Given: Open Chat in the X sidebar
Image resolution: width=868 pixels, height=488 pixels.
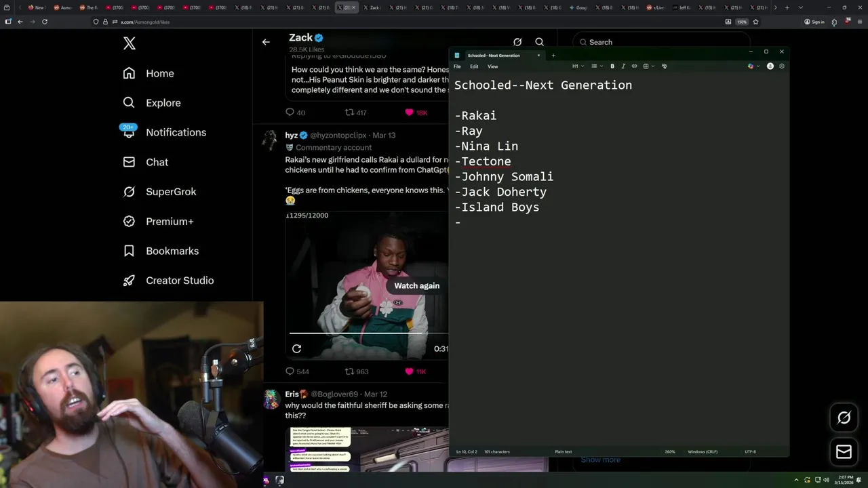Looking at the screenshot, I should [146, 162].
